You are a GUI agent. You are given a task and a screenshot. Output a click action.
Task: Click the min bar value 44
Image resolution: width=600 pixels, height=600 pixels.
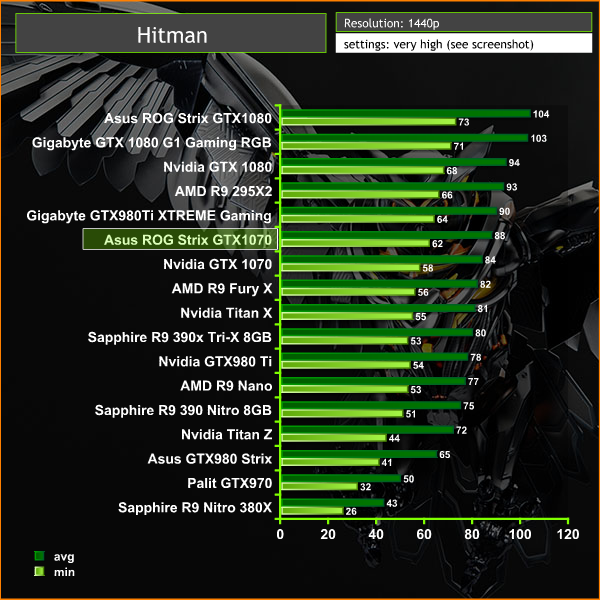[394, 439]
